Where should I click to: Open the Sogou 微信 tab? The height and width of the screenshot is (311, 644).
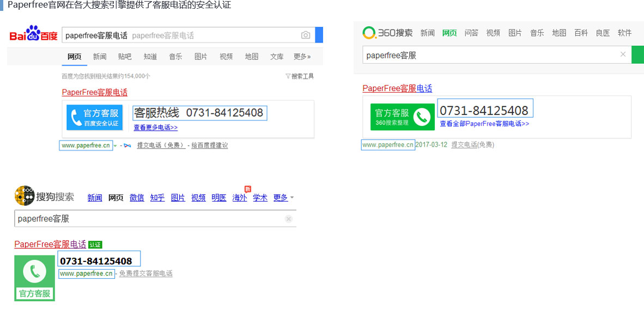[137, 198]
